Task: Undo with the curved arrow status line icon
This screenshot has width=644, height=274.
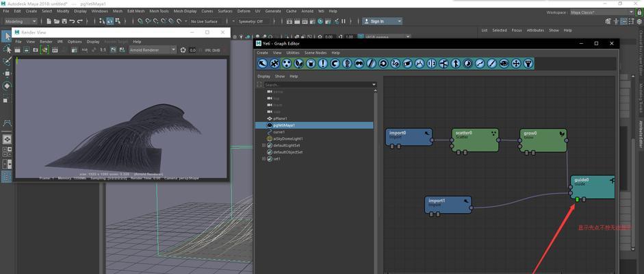Action: click(x=73, y=21)
